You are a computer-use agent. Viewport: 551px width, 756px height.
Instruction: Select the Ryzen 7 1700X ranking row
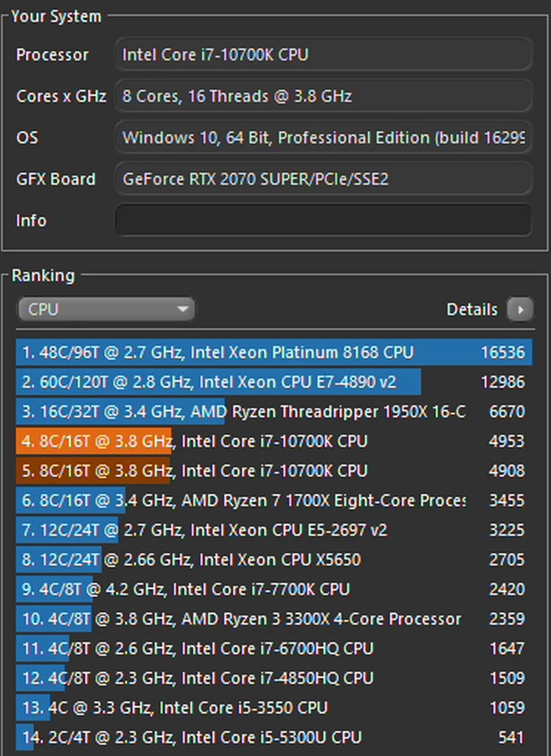(274, 501)
